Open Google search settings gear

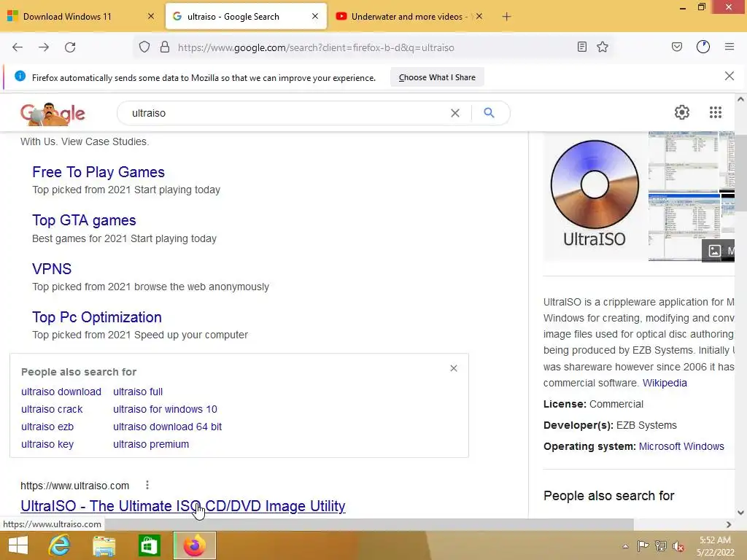tap(682, 112)
